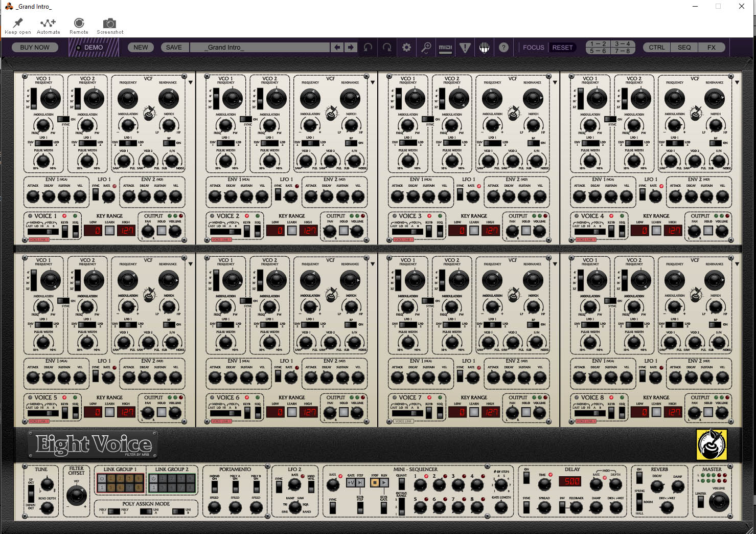Click Voice 1 key range High 127 display
756x534 pixels.
126,231
